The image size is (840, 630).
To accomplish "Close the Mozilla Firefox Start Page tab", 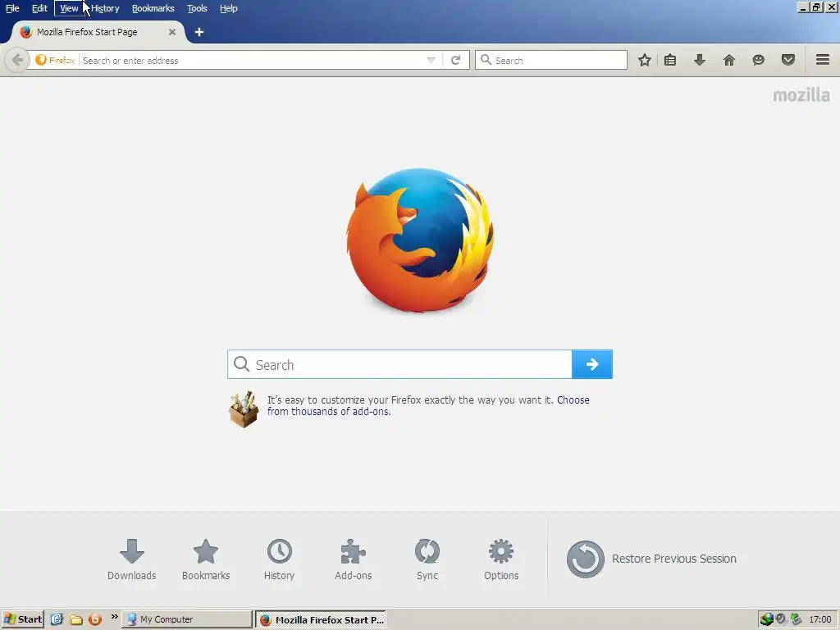I will (172, 32).
